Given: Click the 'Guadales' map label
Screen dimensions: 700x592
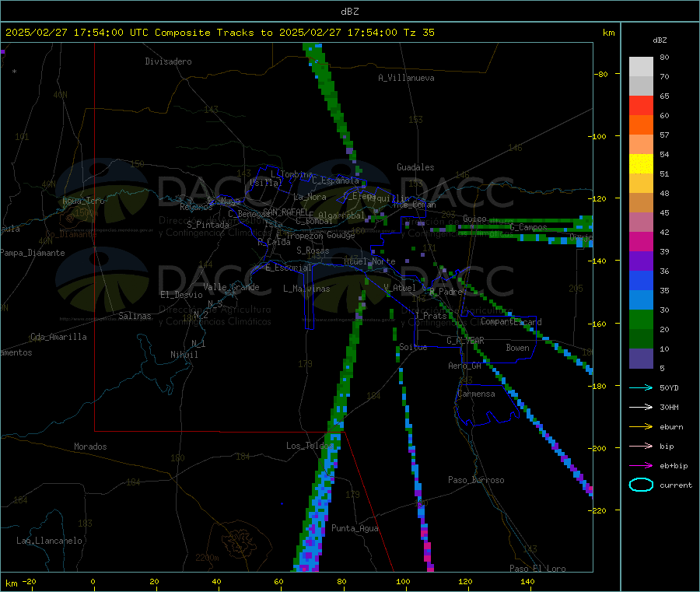Looking at the screenshot, I should 415,167.
